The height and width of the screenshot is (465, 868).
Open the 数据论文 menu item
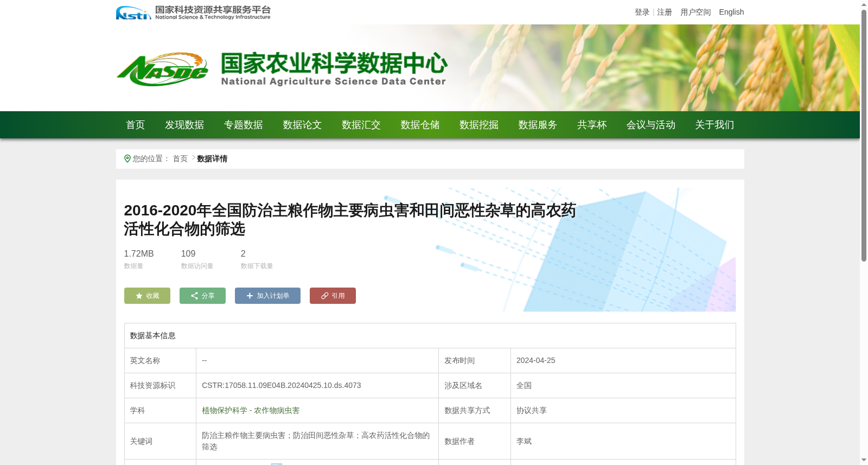[302, 125]
